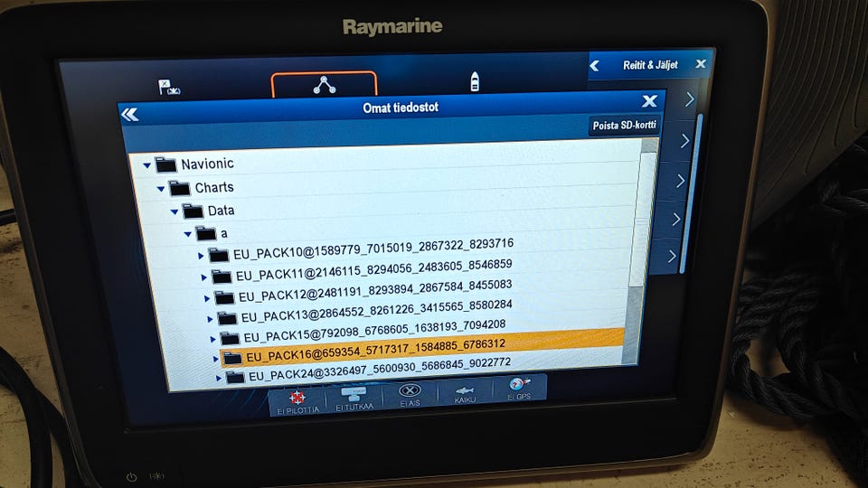The height and width of the screenshot is (488, 868).
Task: Click the Reitit & Jäljet panel scrollbar
Action: [691, 193]
